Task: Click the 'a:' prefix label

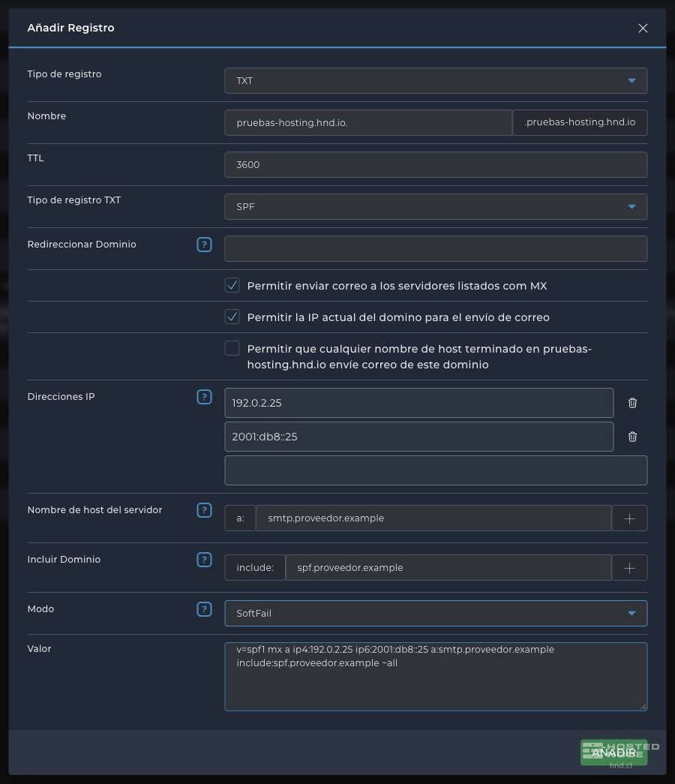Action: 240,518
